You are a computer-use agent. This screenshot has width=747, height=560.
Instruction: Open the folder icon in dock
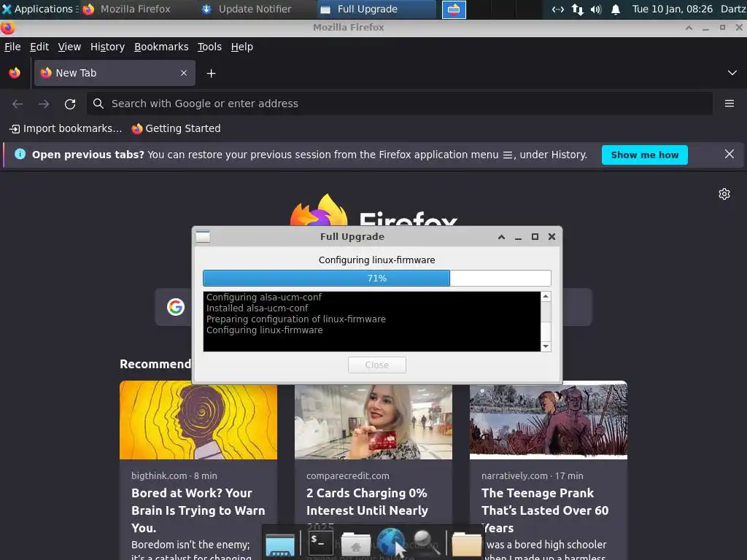point(466,544)
